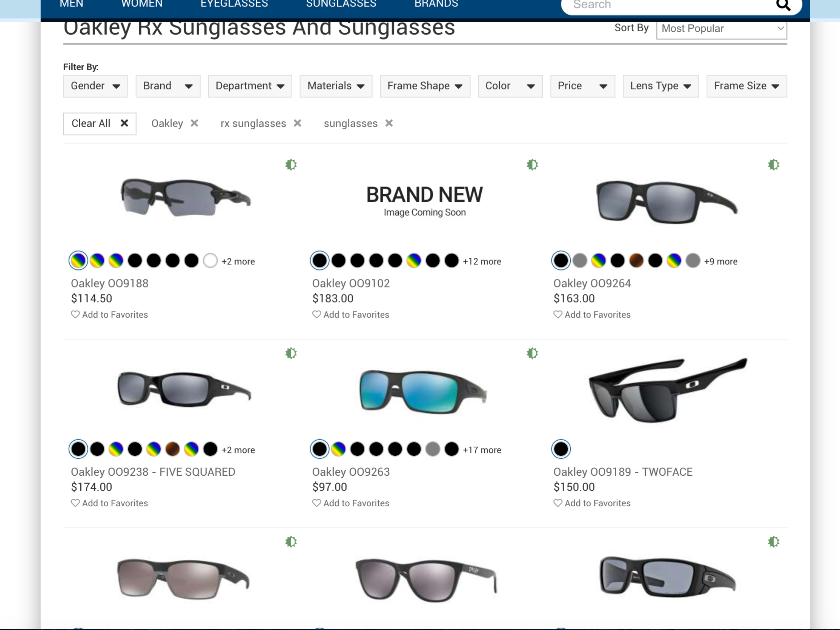This screenshot has height=630, width=840.
Task: Click lens badge icon on Oakley OO9263
Action: (x=533, y=353)
